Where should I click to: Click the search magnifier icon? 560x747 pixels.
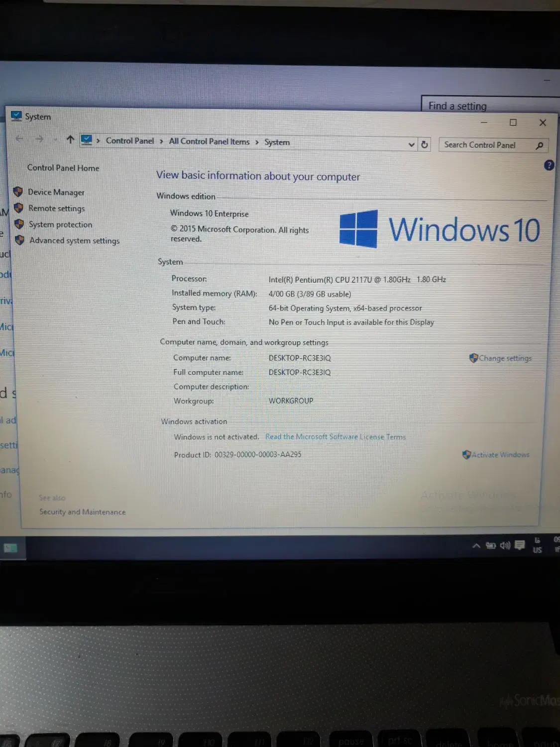[x=539, y=146]
